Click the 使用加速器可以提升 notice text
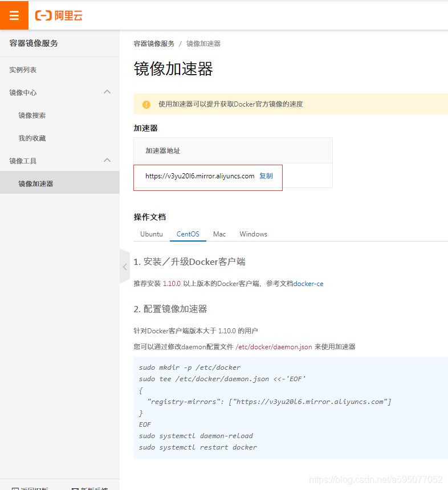Viewport: 448px width, 490px height. pyautogui.click(x=231, y=104)
